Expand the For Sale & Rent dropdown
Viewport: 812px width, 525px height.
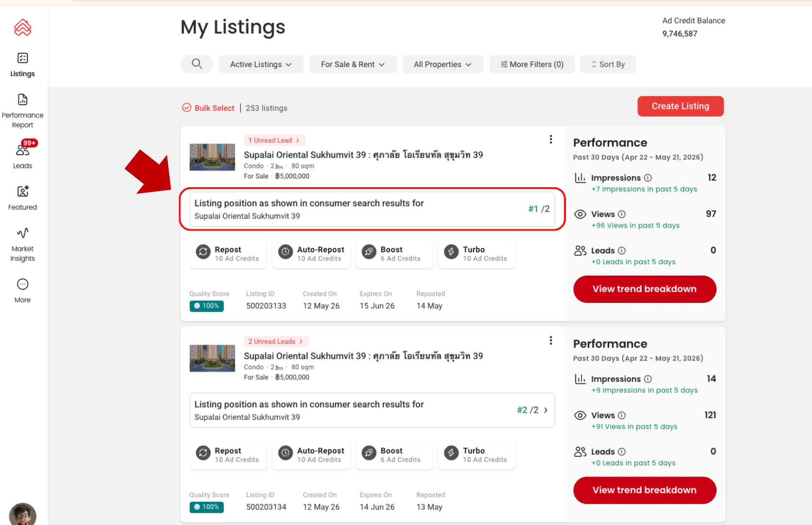pyautogui.click(x=353, y=64)
